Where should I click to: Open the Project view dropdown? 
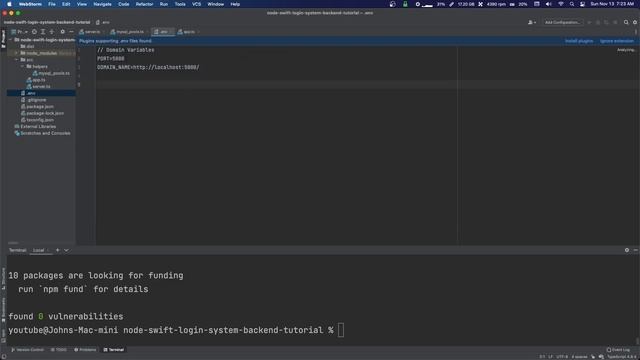pos(20,32)
